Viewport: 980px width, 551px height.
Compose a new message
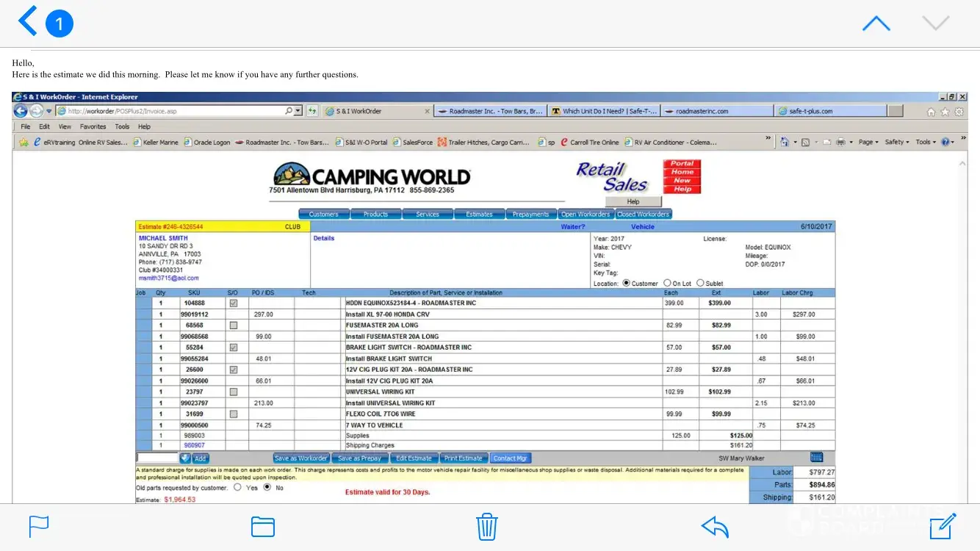[x=943, y=526]
